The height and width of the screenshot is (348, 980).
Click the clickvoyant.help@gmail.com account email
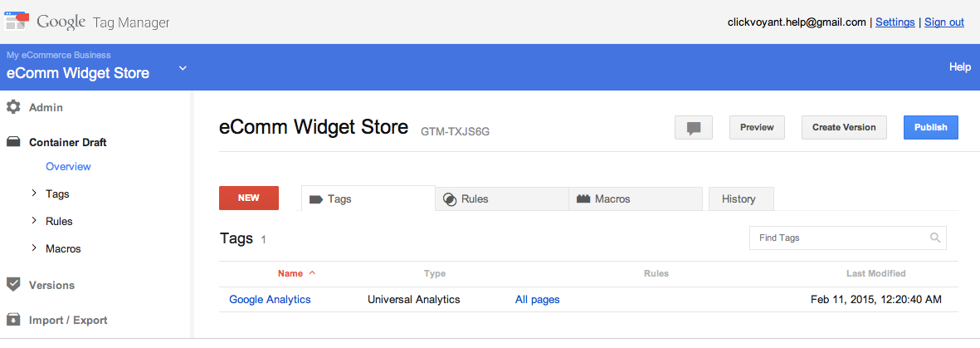point(797,22)
